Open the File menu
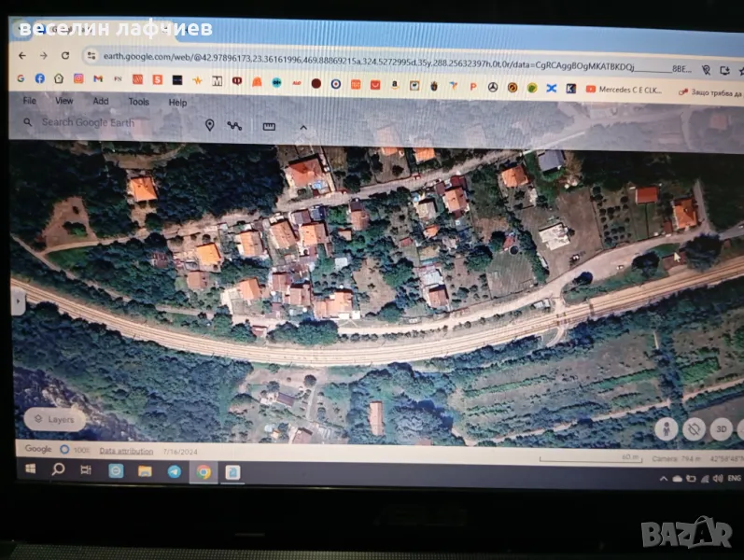 (29, 101)
